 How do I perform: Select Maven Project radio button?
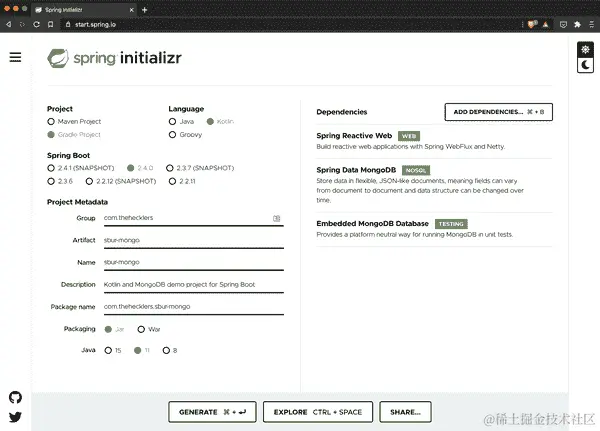(51, 122)
